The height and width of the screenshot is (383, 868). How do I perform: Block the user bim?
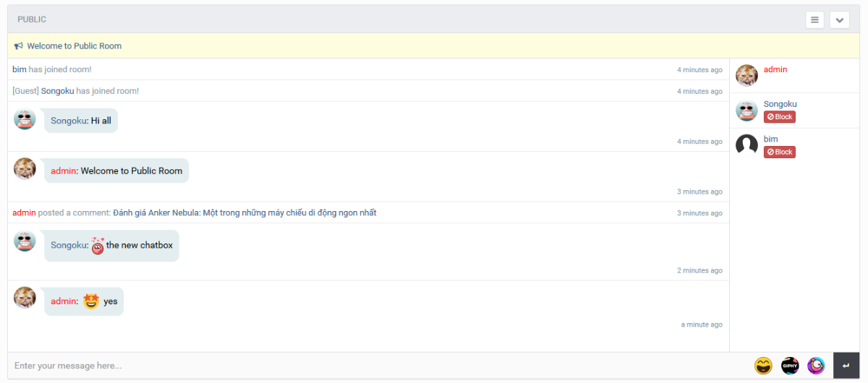pos(780,152)
